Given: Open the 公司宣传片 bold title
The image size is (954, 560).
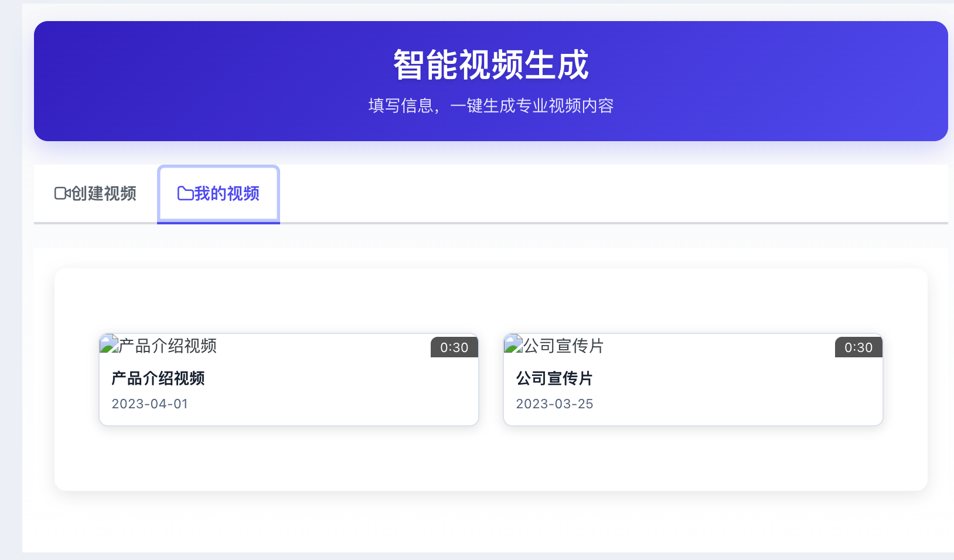Looking at the screenshot, I should click(x=554, y=378).
